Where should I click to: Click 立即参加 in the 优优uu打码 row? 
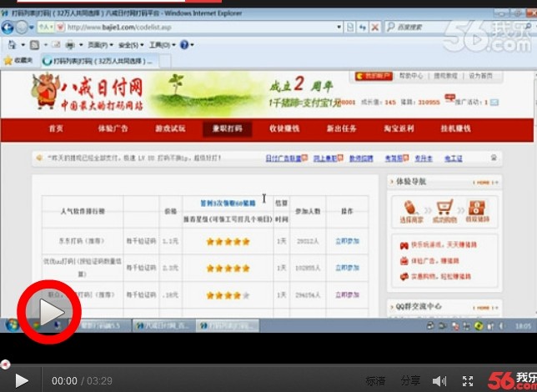[347, 268]
